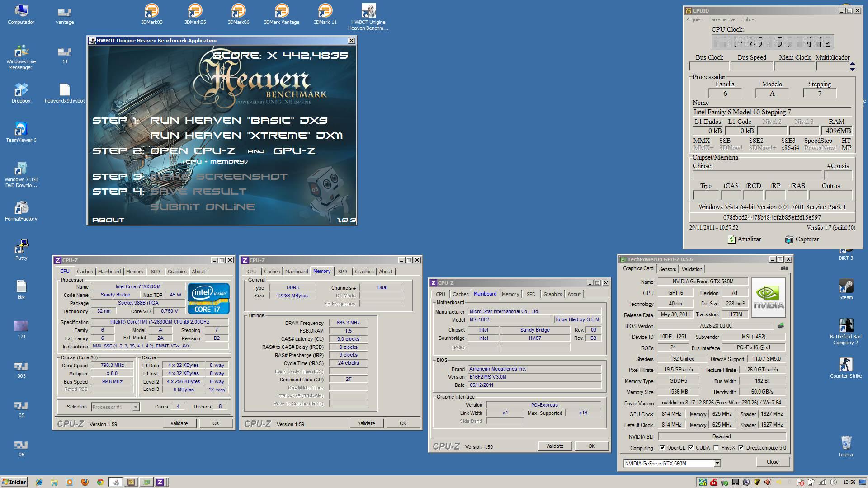This screenshot has width=868, height=488.
Task: Click the network signal tray icon
Action: point(822,482)
